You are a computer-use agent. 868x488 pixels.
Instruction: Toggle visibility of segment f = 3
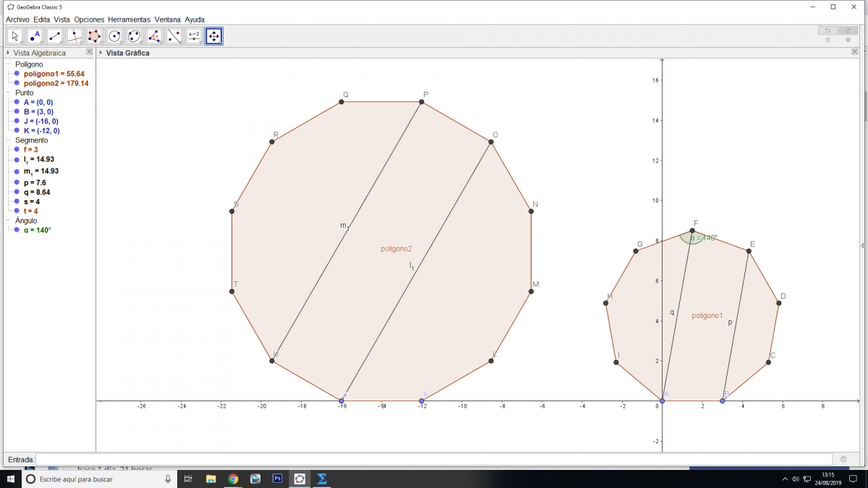point(17,150)
